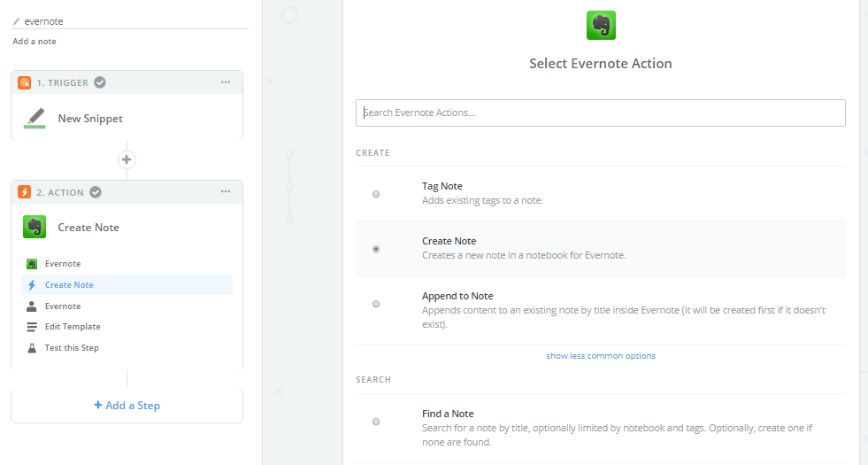
Task: Add a step with the plus circle
Action: (x=127, y=159)
